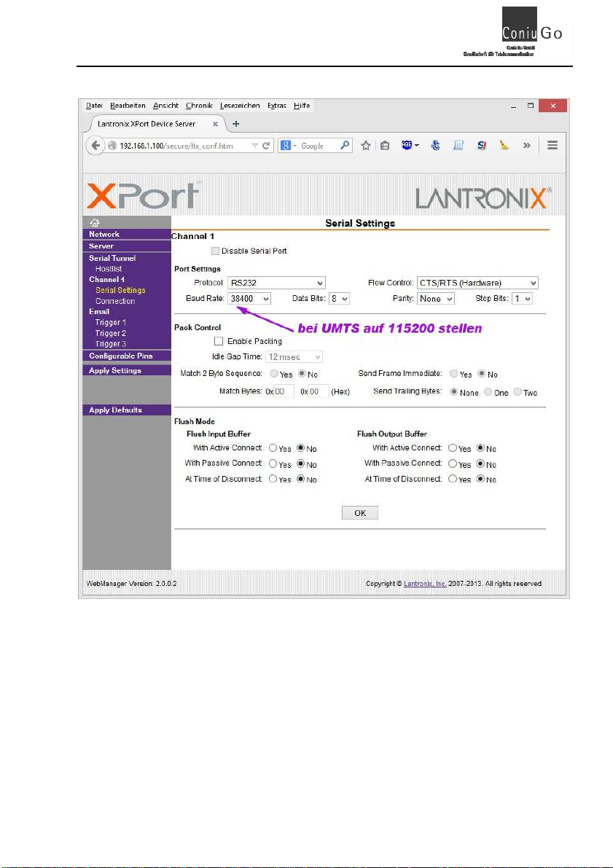The width and height of the screenshot is (613, 868).
Task: Open the Baud Rate dropdown
Action: coord(249,298)
